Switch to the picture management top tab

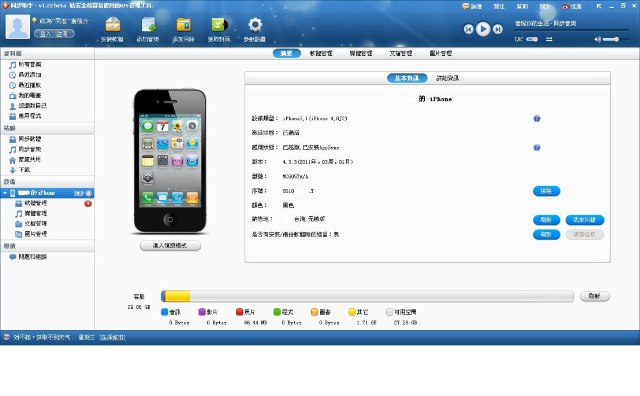click(440, 53)
